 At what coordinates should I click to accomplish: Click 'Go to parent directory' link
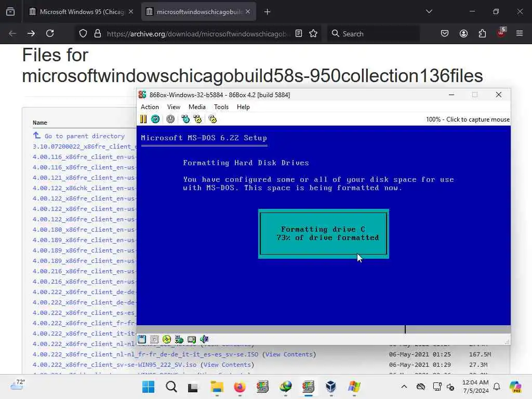[85, 136]
